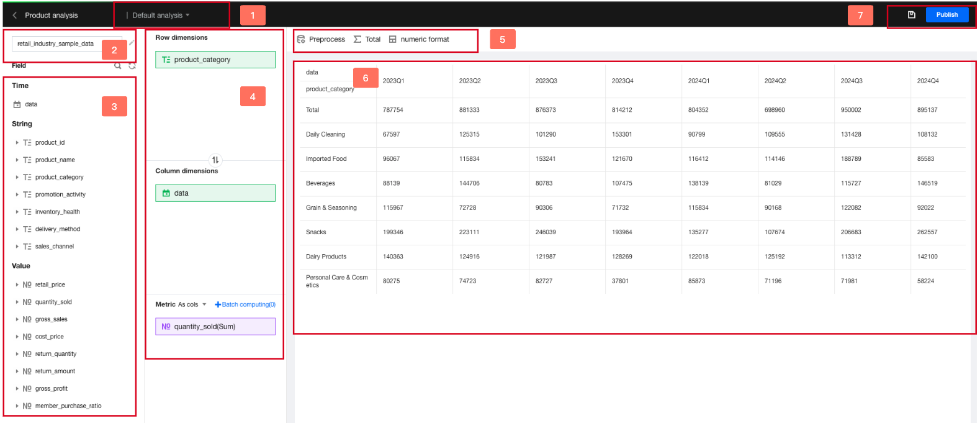Select the Daily Cleaning row label
980x423 pixels.
tap(325, 134)
